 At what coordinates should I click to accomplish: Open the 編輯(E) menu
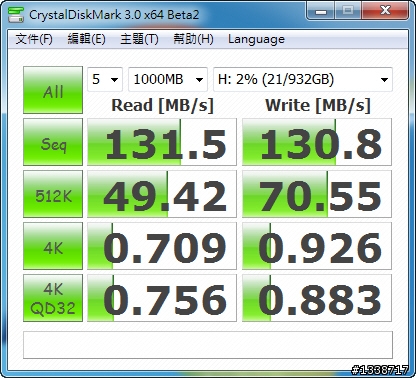pyautogui.click(x=86, y=39)
